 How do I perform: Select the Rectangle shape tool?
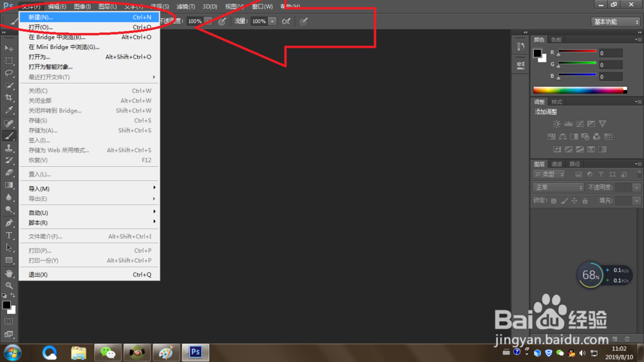tap(8, 260)
